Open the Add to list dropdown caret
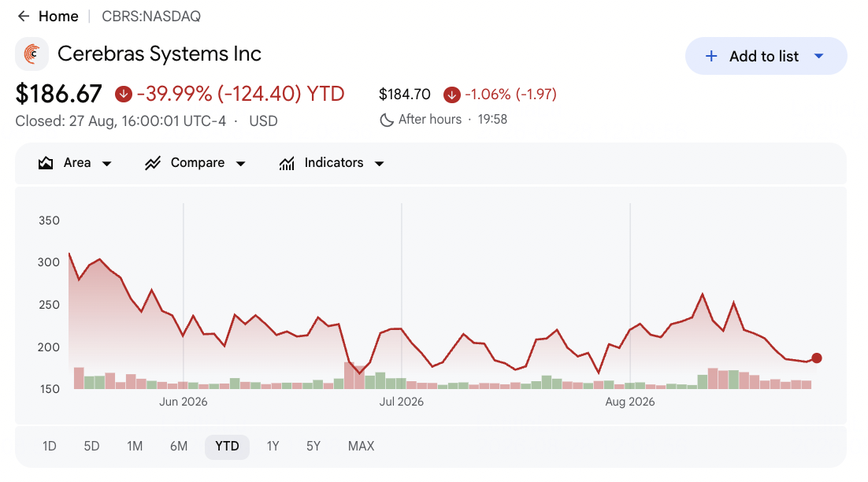The height and width of the screenshot is (482, 868). tap(819, 56)
